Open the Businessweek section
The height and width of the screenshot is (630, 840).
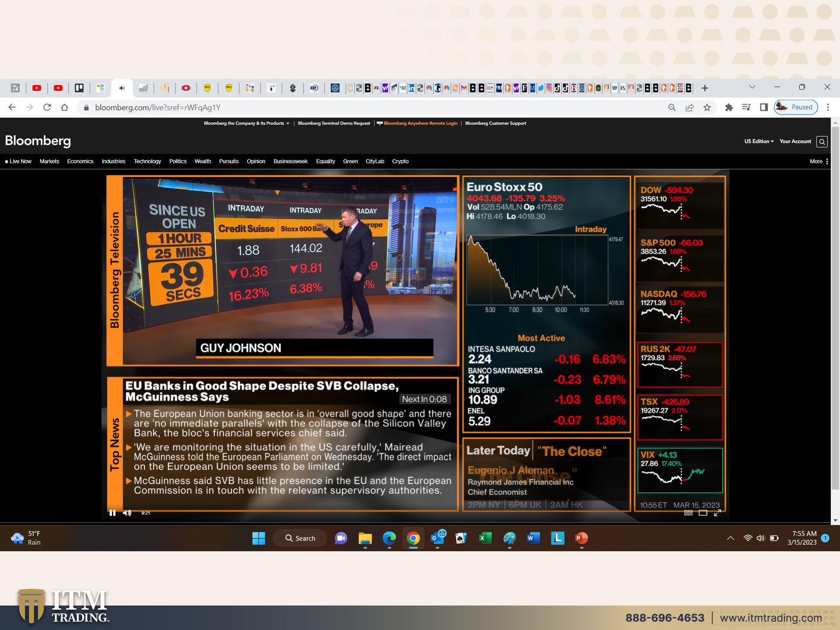click(x=290, y=161)
